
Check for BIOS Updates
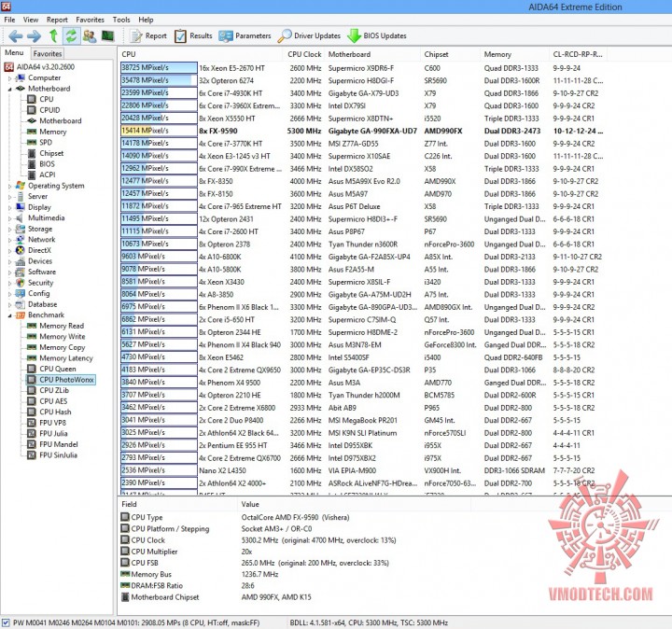tap(377, 36)
